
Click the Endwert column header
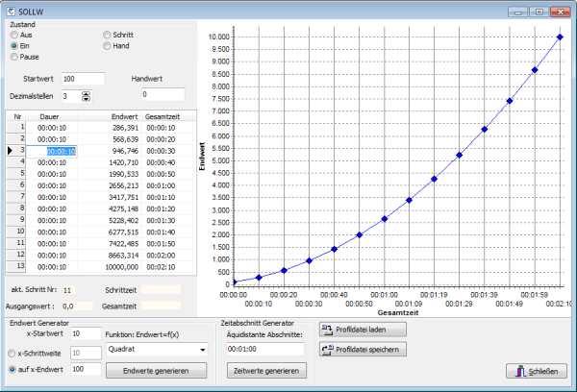pyautogui.click(x=110, y=117)
